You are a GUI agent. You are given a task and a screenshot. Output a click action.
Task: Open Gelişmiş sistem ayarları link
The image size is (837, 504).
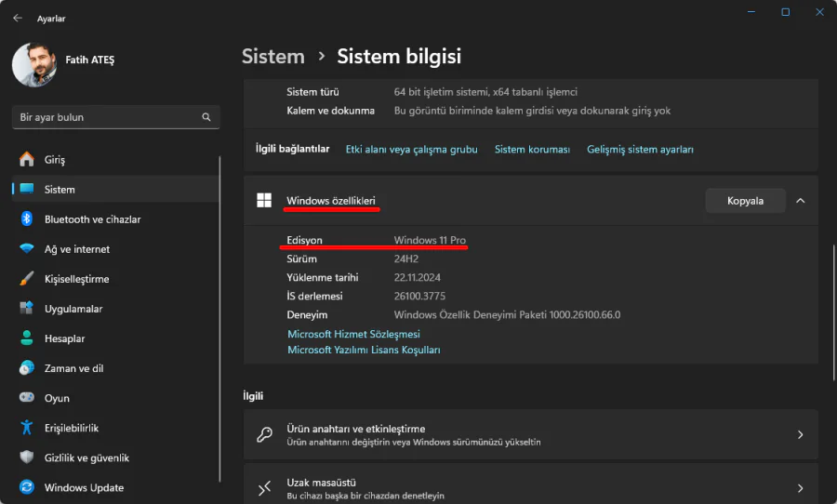pyautogui.click(x=640, y=150)
